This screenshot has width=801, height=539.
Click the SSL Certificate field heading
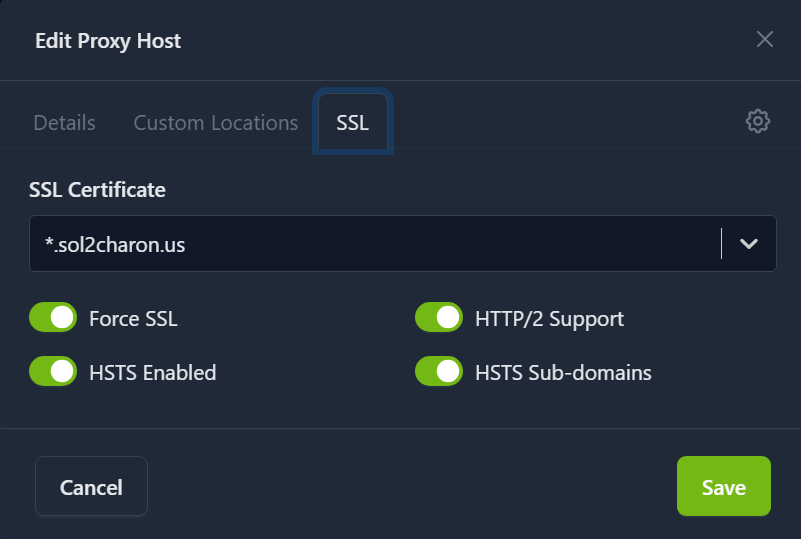[x=98, y=190]
